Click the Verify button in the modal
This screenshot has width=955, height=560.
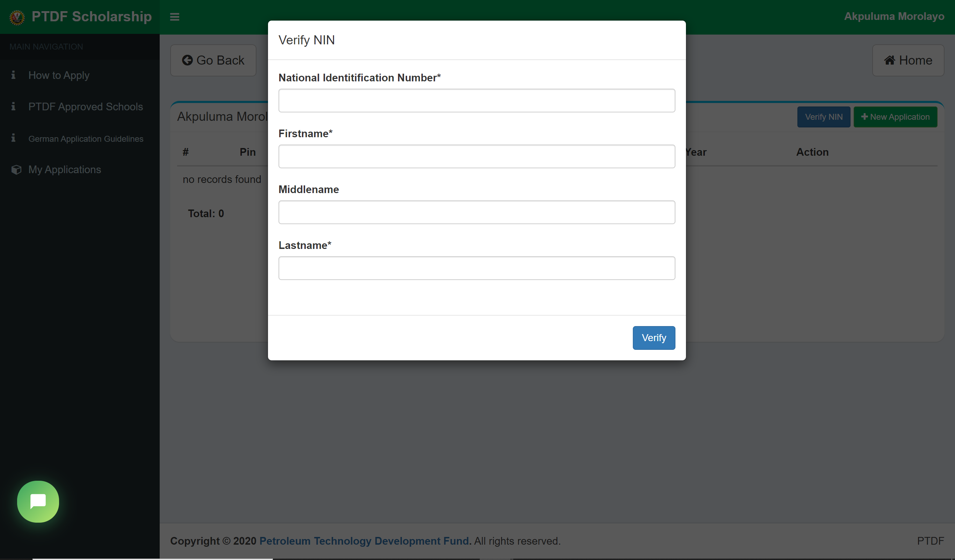point(653,337)
